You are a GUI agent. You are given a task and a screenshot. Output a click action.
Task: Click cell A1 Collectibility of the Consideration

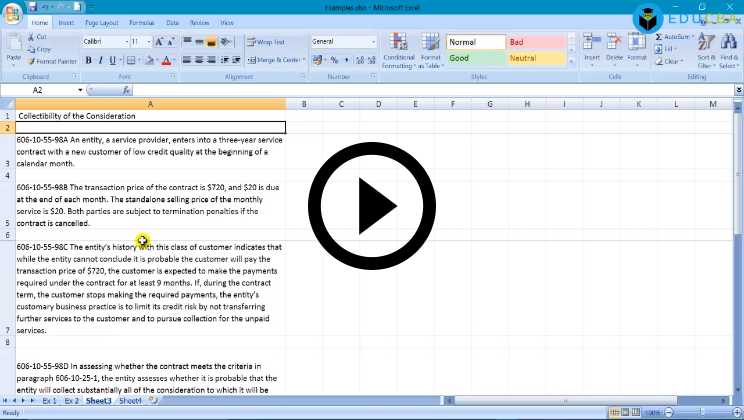point(150,115)
